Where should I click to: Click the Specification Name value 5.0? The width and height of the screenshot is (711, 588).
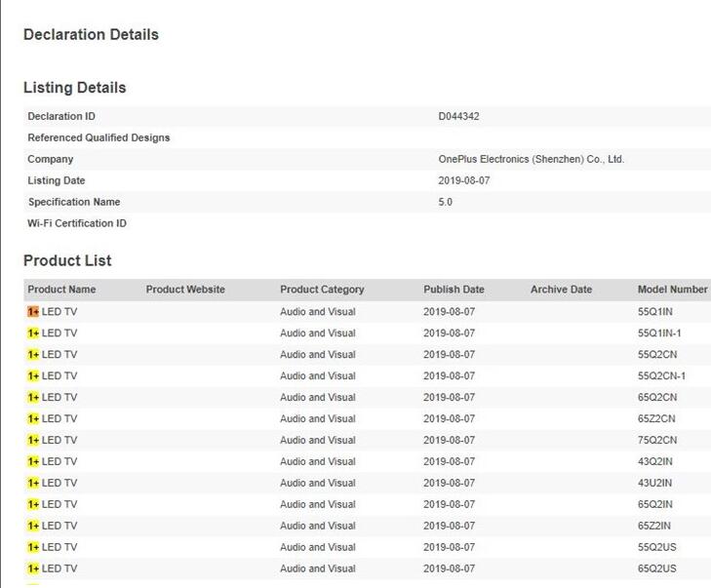coord(446,202)
